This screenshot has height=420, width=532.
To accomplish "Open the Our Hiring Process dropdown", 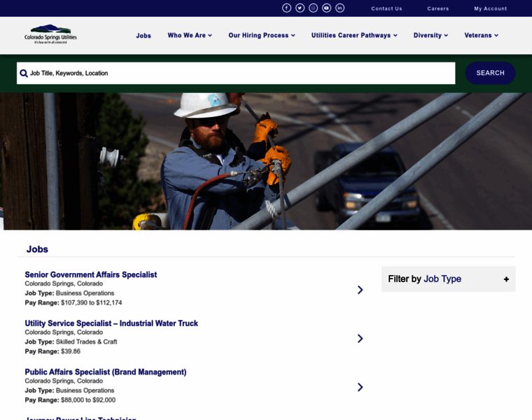I will point(262,35).
